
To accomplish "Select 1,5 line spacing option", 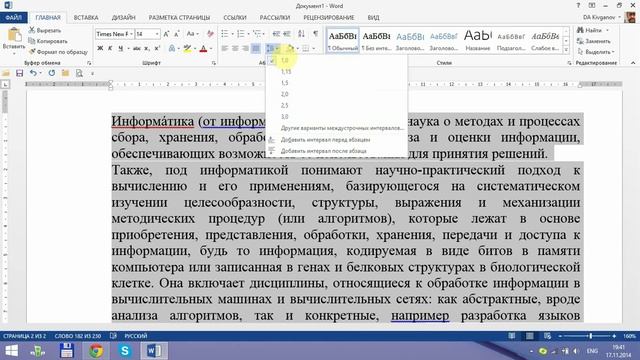I will click(x=337, y=83).
